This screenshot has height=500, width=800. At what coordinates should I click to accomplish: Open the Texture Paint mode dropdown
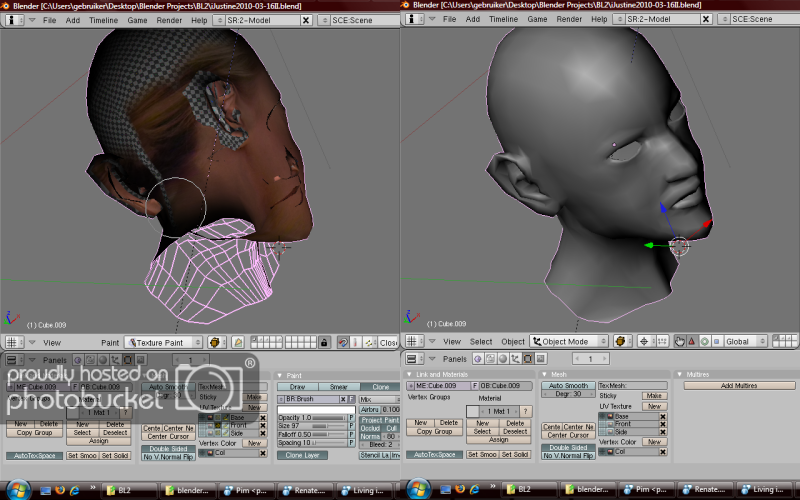pos(164,342)
